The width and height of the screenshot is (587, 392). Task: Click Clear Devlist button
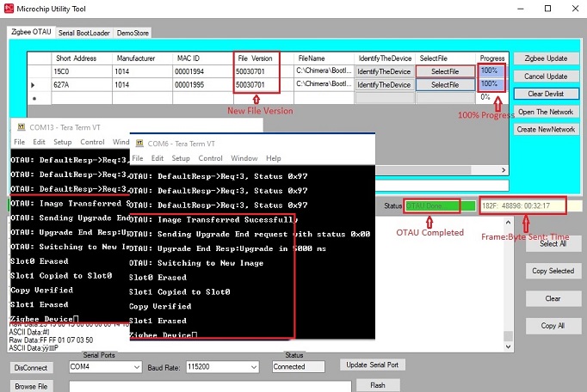click(544, 93)
